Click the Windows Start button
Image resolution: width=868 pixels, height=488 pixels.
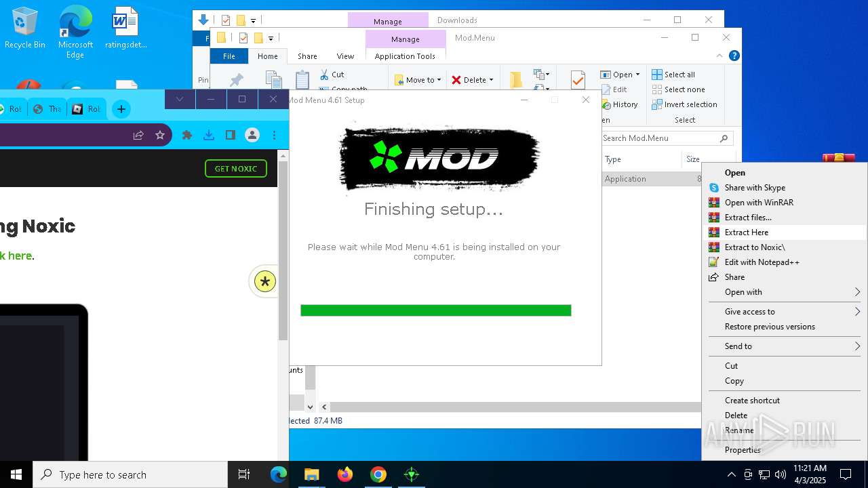pyautogui.click(x=16, y=474)
